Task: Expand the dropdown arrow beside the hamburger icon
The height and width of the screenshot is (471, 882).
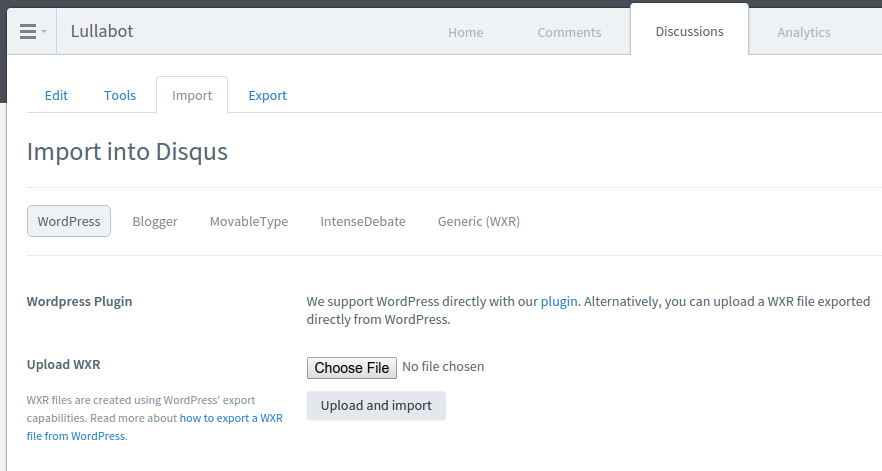Action: pos(44,32)
